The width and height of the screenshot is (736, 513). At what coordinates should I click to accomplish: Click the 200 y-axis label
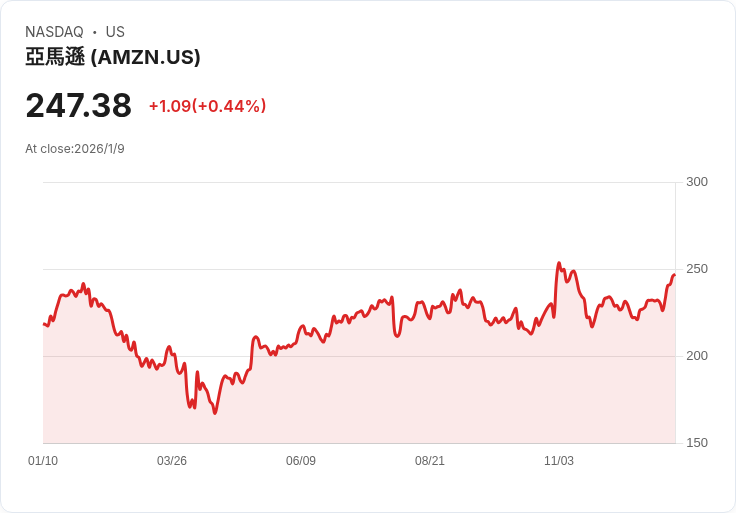(x=696, y=356)
